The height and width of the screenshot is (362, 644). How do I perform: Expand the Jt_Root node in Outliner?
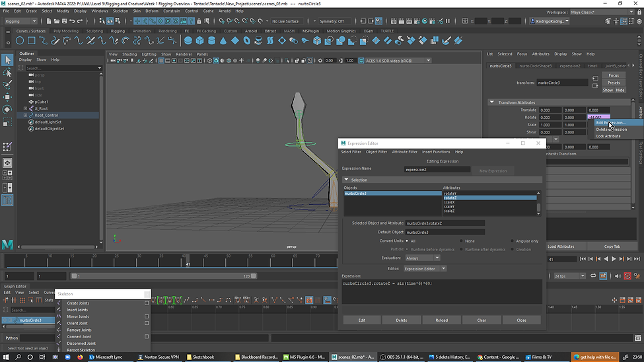pos(26,108)
